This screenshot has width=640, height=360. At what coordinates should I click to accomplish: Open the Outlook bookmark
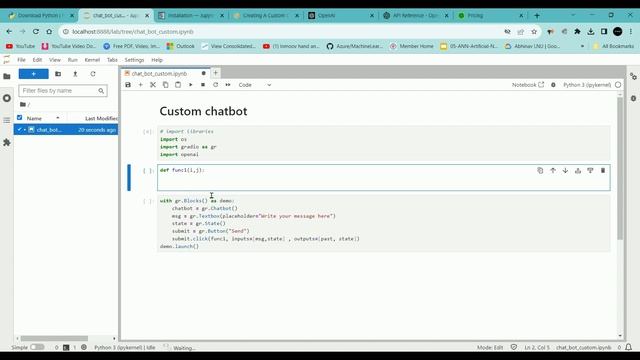[180, 46]
